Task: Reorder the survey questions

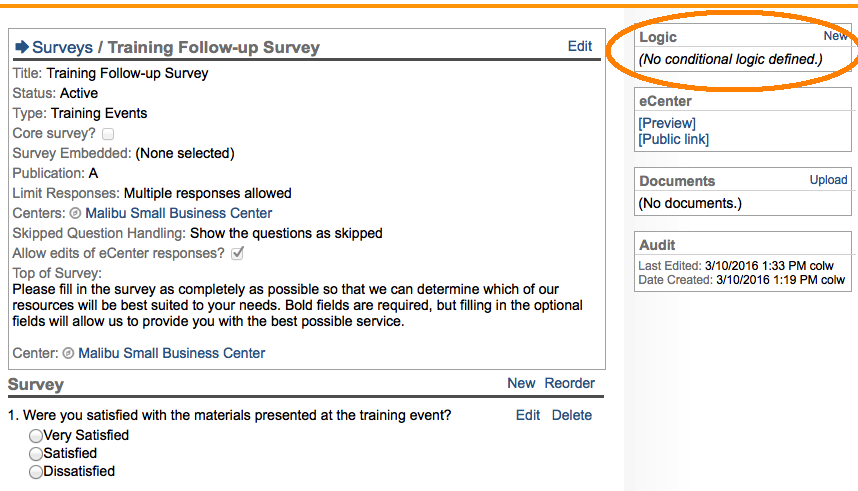Action: (570, 383)
